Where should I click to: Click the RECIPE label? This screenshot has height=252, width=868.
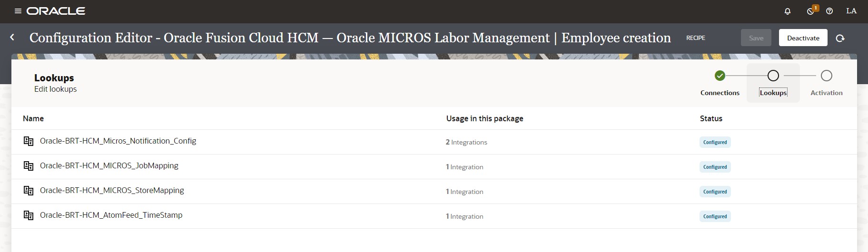(696, 38)
